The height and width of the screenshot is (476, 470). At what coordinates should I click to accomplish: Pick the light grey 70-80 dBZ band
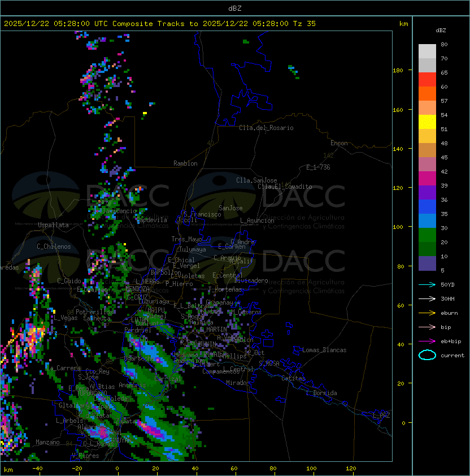point(427,51)
